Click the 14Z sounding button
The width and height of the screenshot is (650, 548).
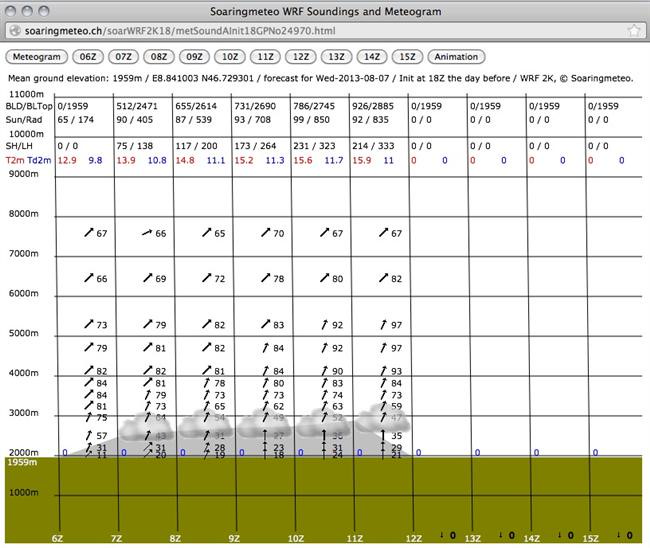pyautogui.click(x=372, y=57)
